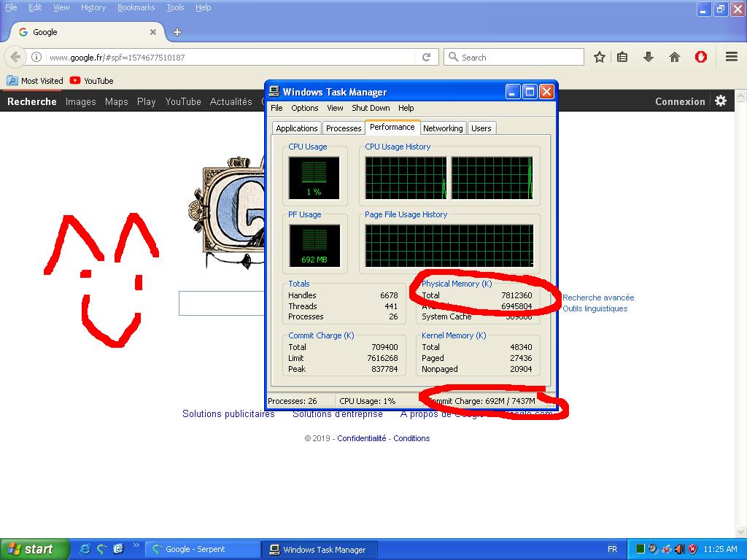Click the Internet Explorer quick launch icon

(x=85, y=549)
